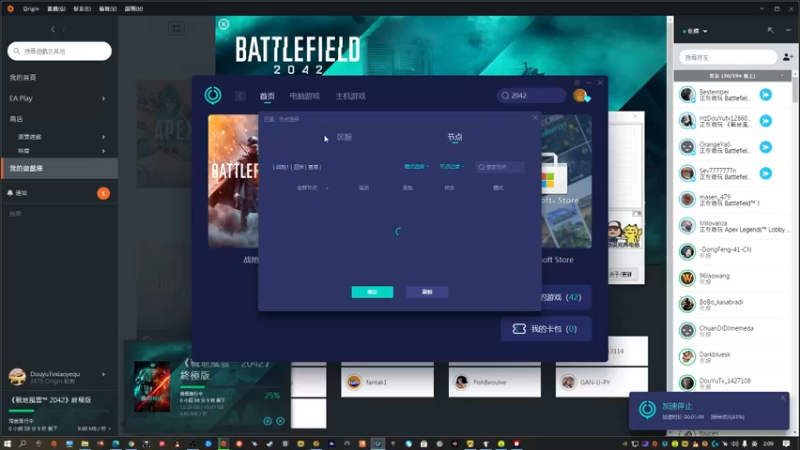Screen dimensions: 800x450
Task: Click the refresh button in the node dialog
Action: pos(427,292)
